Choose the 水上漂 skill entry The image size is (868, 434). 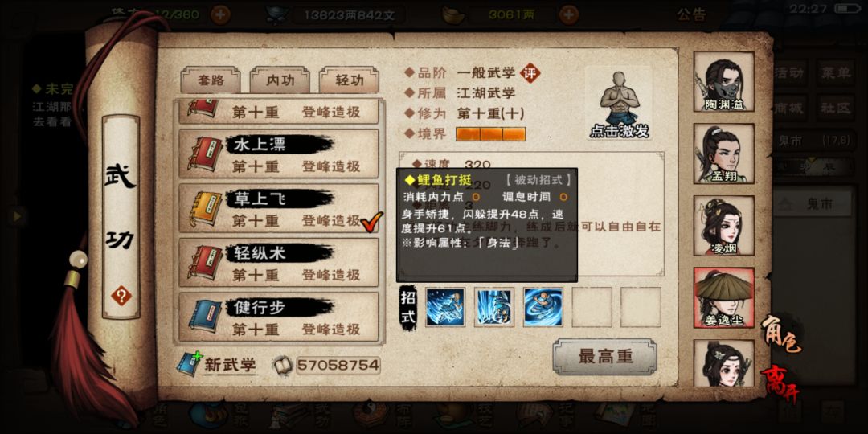click(x=278, y=154)
